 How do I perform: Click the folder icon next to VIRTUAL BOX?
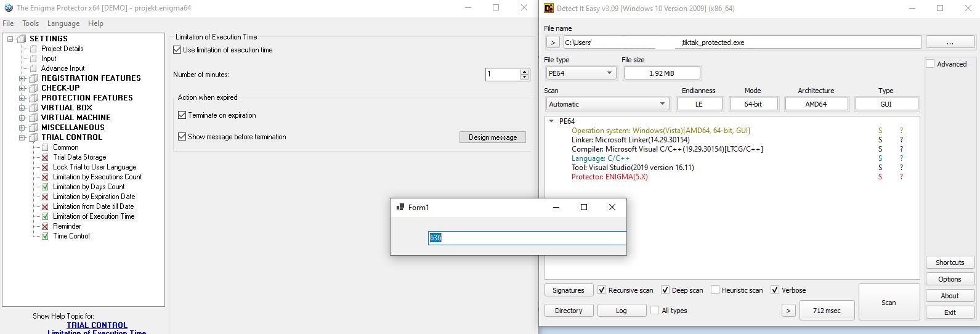(33, 108)
